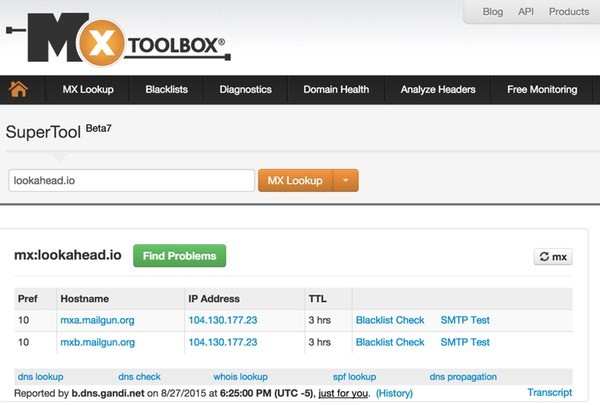600x405 pixels.
Task: Open the mxa.mailgun.org hostname link
Action: tap(97, 320)
